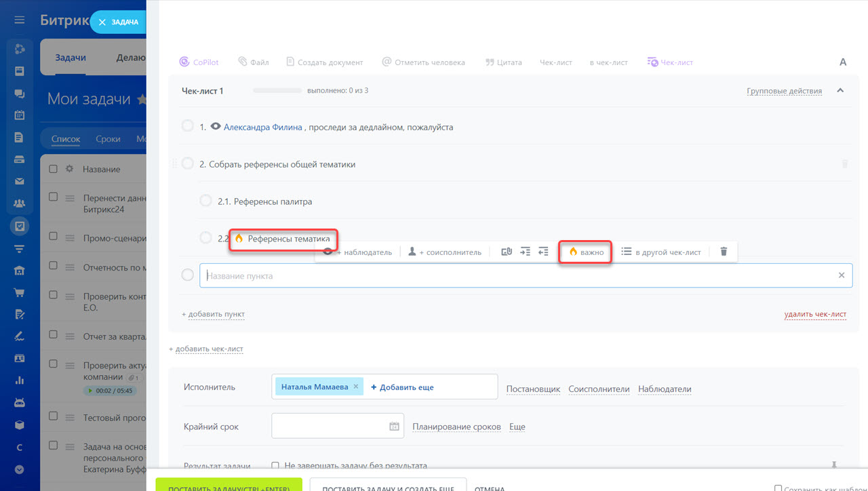Open the calendar sidebar icon
868x491 pixels.
[x=20, y=115]
